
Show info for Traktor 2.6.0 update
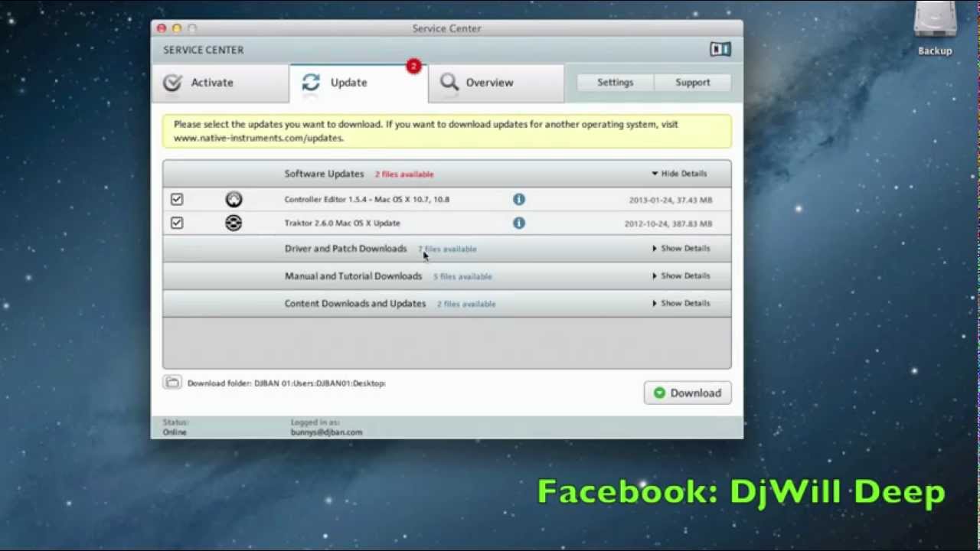[519, 223]
